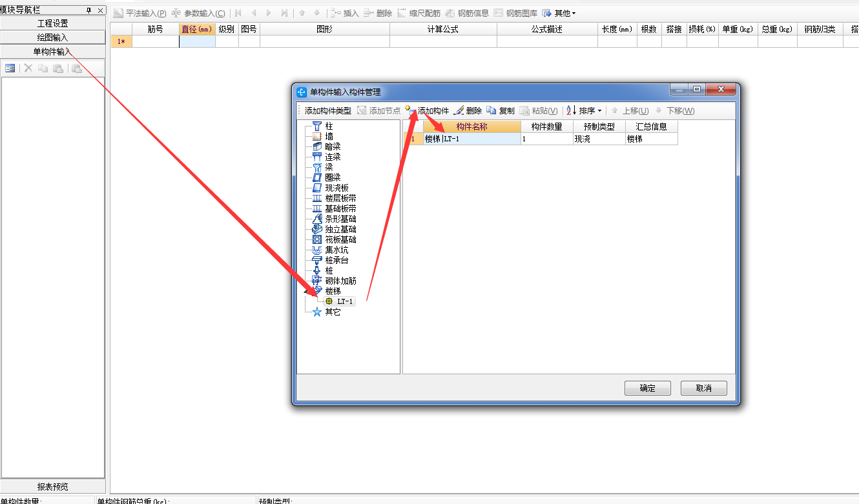This screenshot has width=859, height=504.
Task: Open 钢筋信息 from toolbar
Action: point(467,13)
